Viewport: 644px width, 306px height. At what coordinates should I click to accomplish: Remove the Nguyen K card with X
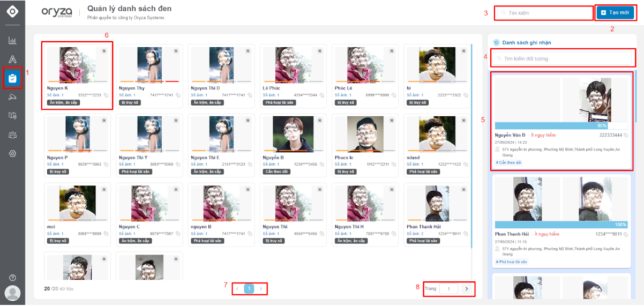(x=104, y=51)
